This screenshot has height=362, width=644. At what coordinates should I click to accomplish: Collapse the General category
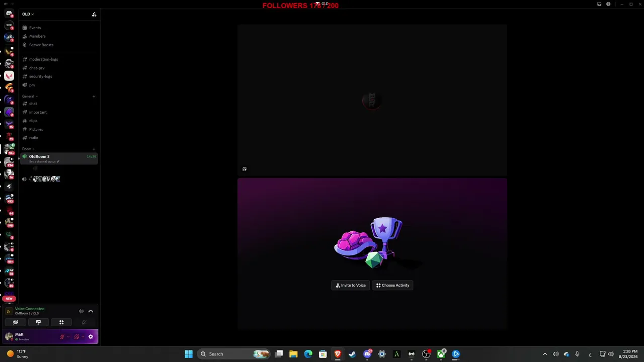(30, 96)
